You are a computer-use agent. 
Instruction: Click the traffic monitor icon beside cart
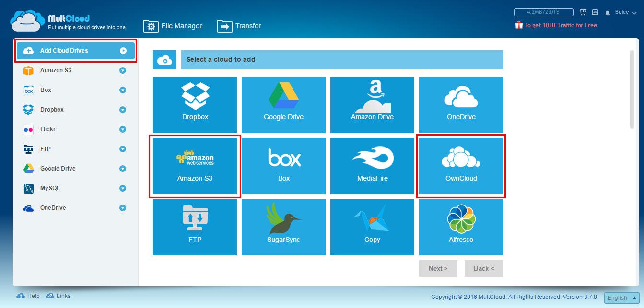(x=595, y=12)
